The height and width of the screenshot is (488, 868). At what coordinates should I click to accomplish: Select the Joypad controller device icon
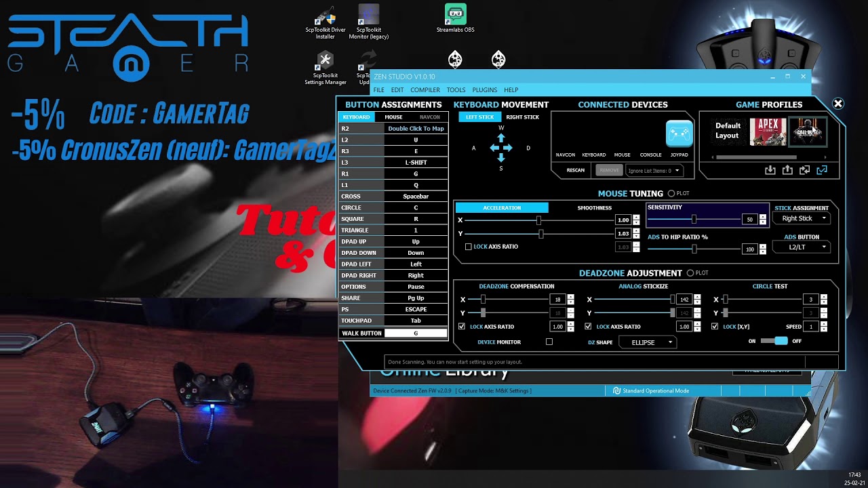679,134
